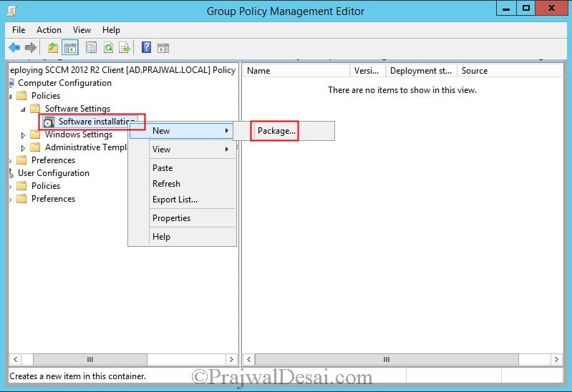Viewport: 572px width, 392px height.
Task: Click left arrow of tree pane scrollbar
Action: tap(15, 359)
